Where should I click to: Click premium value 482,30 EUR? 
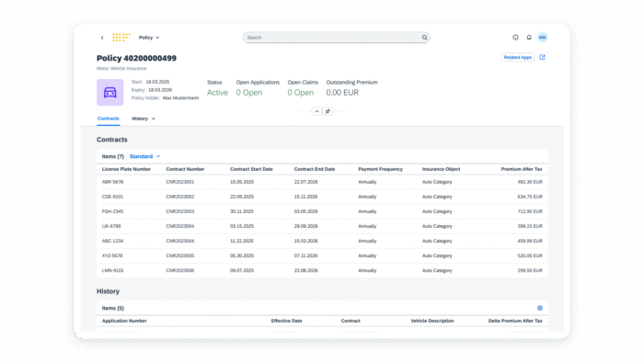pos(530,182)
